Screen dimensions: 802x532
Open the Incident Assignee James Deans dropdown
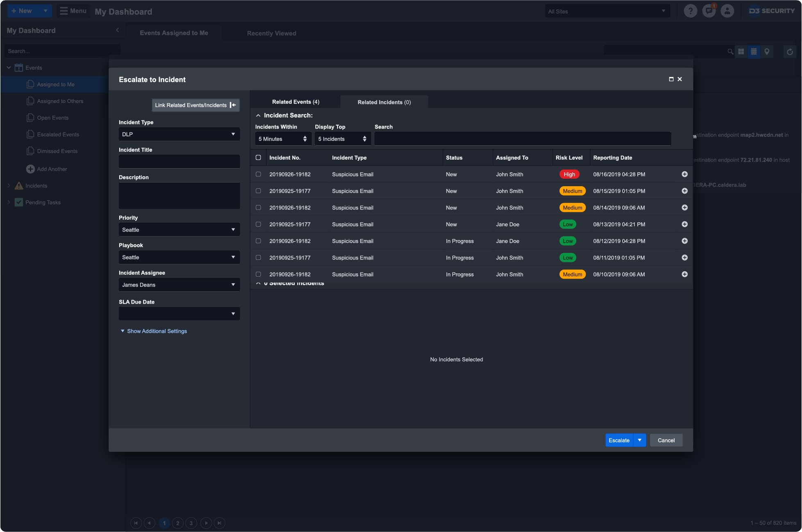(x=179, y=285)
